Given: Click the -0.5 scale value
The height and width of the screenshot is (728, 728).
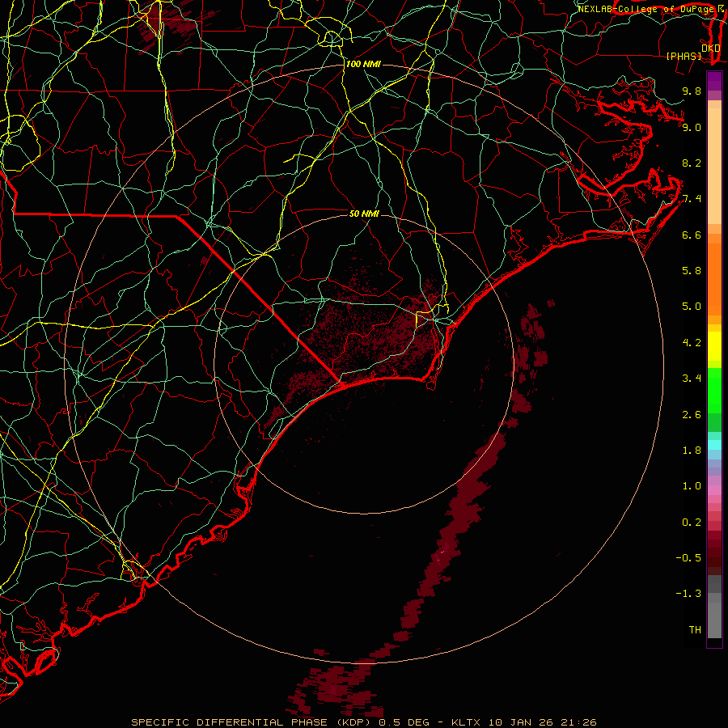Looking at the screenshot, I should point(688,558).
